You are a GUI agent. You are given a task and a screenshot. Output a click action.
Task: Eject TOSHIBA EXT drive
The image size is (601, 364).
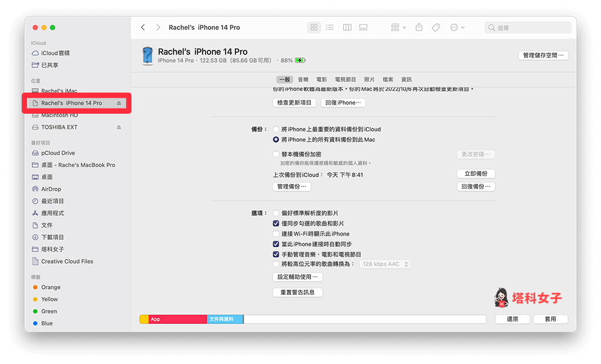(x=119, y=127)
